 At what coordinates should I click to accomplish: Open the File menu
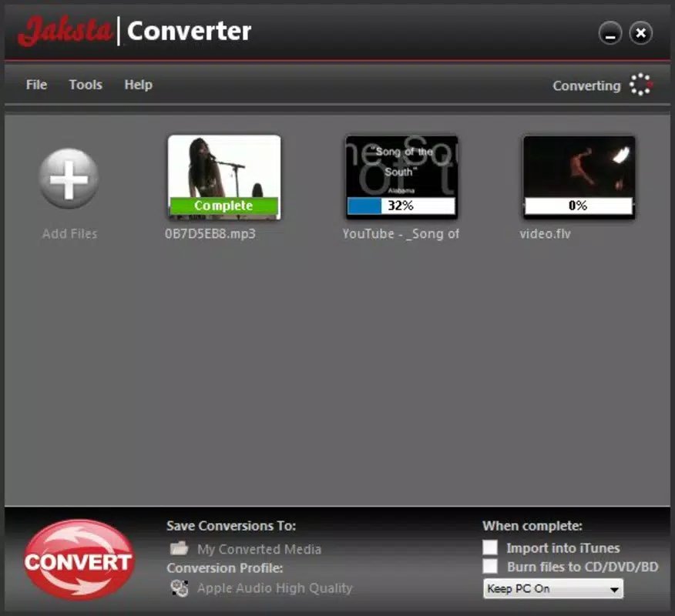coord(36,85)
